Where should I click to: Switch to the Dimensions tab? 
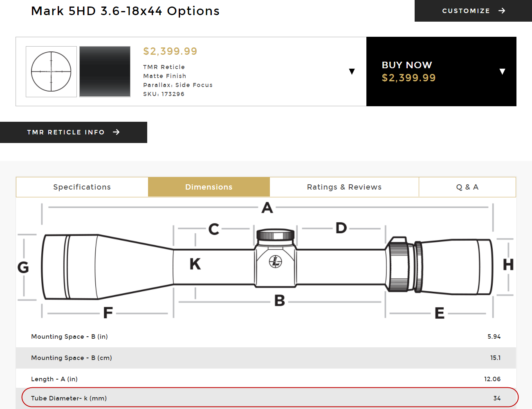pyautogui.click(x=209, y=187)
